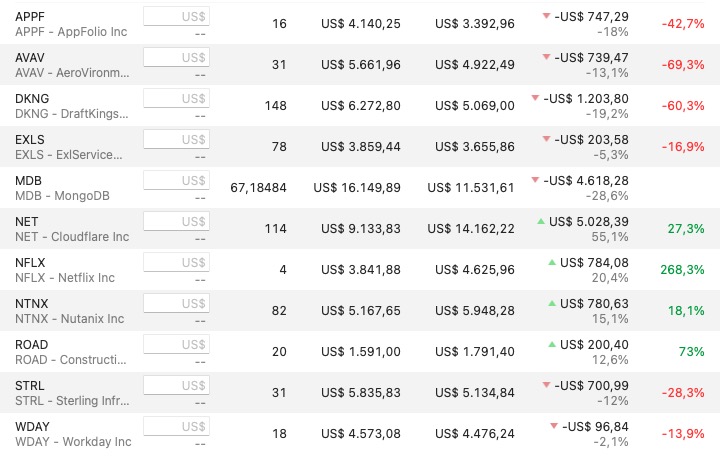Click the APPF price input field
This screenshot has height=461, width=720.
coord(176,17)
